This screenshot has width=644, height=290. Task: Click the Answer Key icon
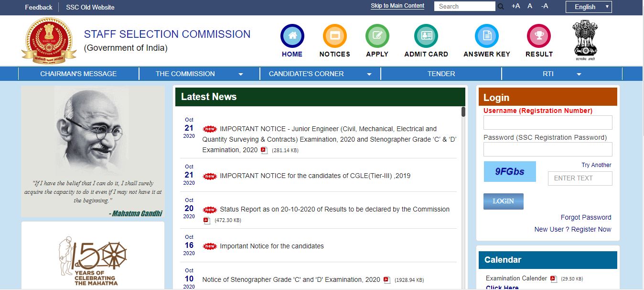tap(486, 36)
